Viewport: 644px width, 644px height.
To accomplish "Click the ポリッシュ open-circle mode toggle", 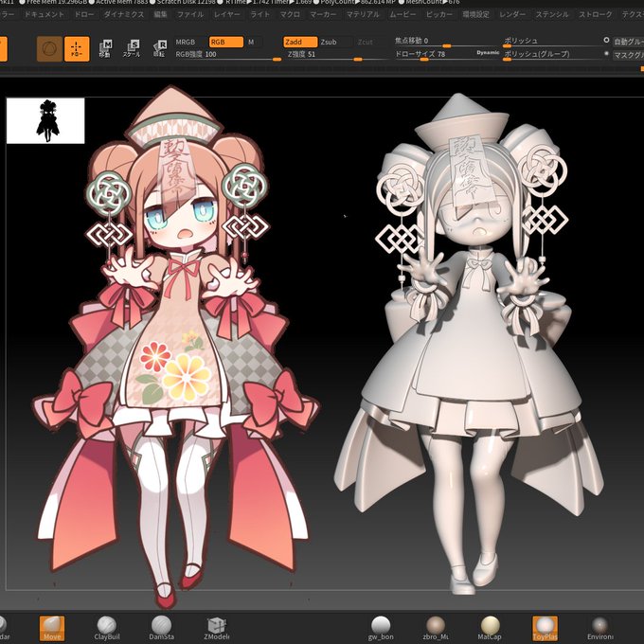I will [606, 40].
